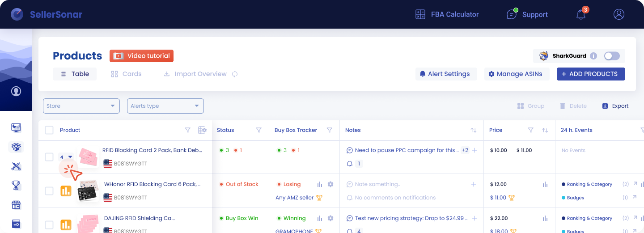Open the notifications bell with badge
The height and width of the screenshot is (233, 644).
click(x=581, y=14)
